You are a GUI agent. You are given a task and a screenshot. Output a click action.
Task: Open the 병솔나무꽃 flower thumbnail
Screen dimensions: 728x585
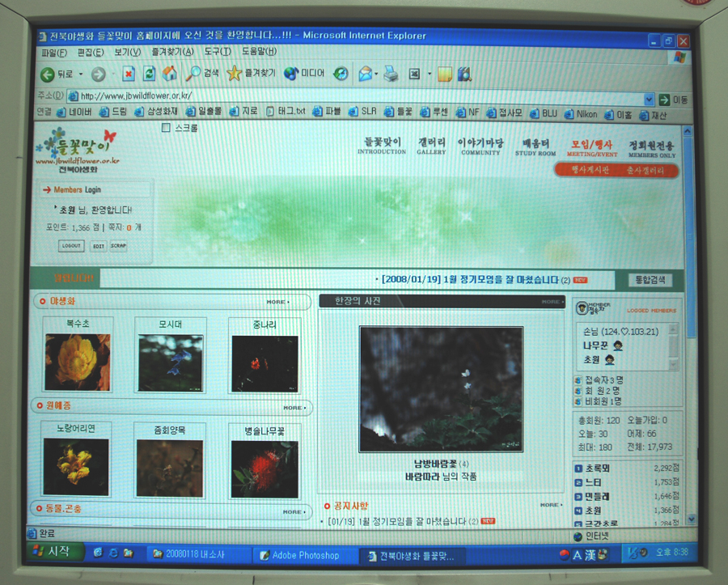pyautogui.click(x=265, y=469)
